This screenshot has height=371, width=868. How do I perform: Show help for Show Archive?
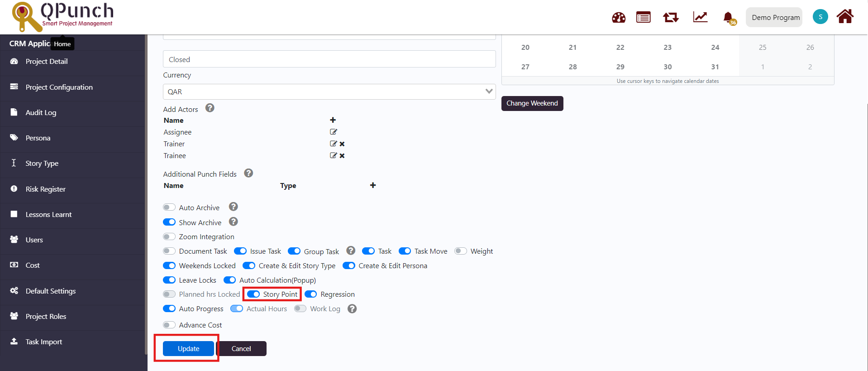tap(234, 222)
